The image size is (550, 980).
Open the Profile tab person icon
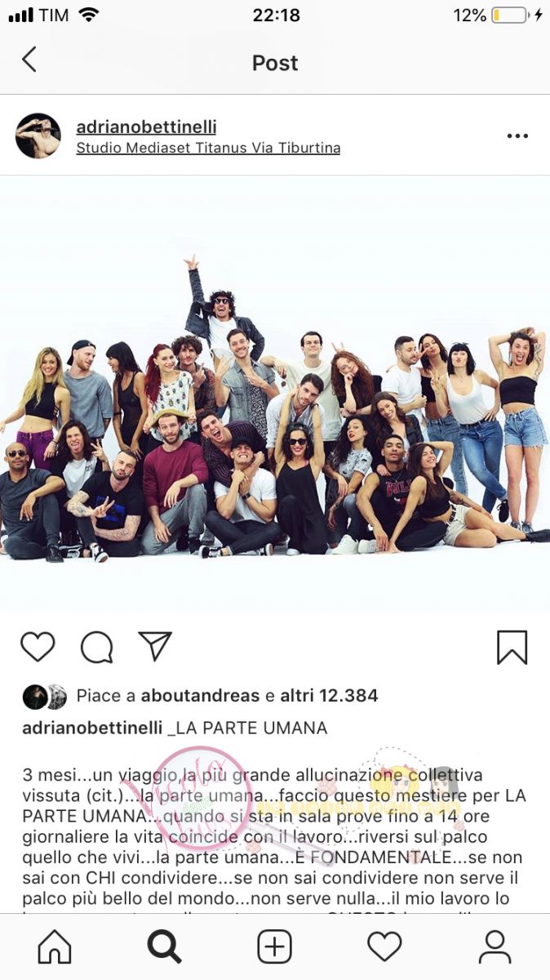(x=495, y=947)
